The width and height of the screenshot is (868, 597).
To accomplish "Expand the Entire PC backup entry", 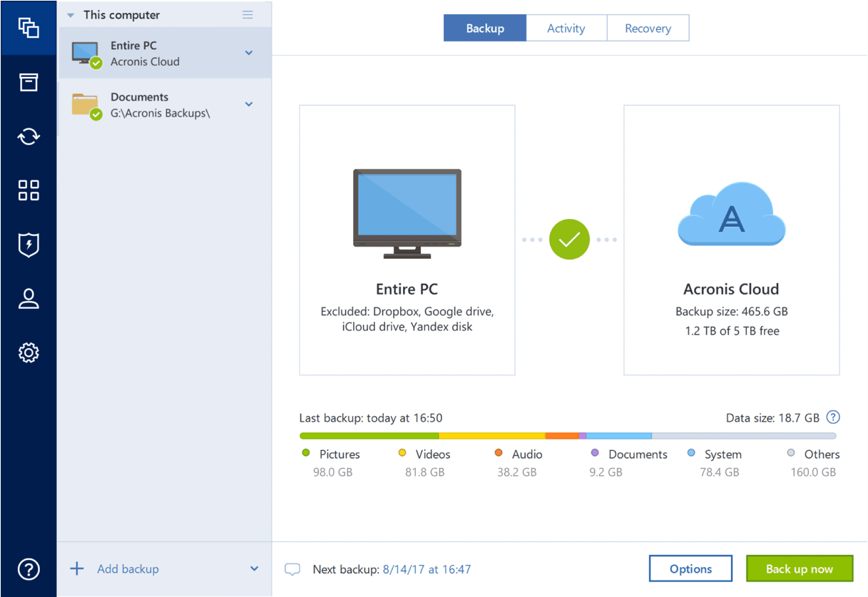I will click(x=248, y=53).
